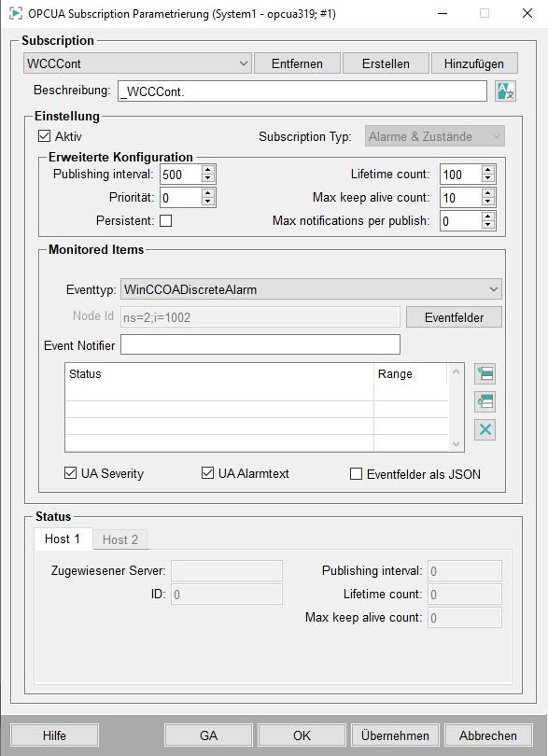Enable the Persistent checkbox
The image size is (548, 756).
pyautogui.click(x=165, y=221)
